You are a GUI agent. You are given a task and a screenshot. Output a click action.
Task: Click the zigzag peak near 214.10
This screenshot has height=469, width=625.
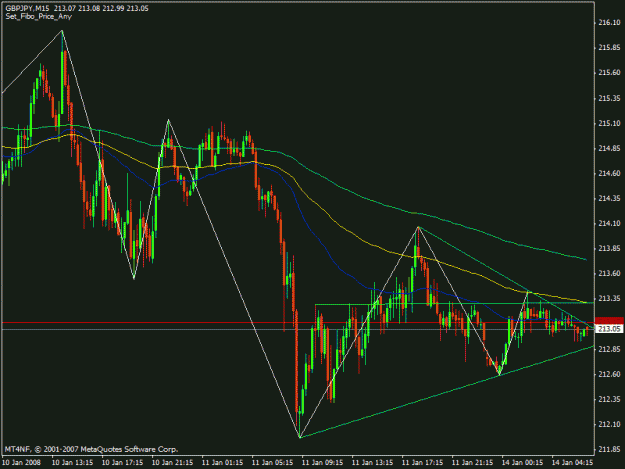418,226
